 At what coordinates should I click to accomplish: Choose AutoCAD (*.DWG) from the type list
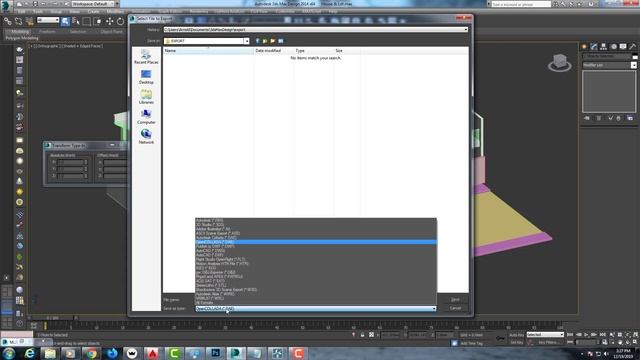[x=316, y=251]
